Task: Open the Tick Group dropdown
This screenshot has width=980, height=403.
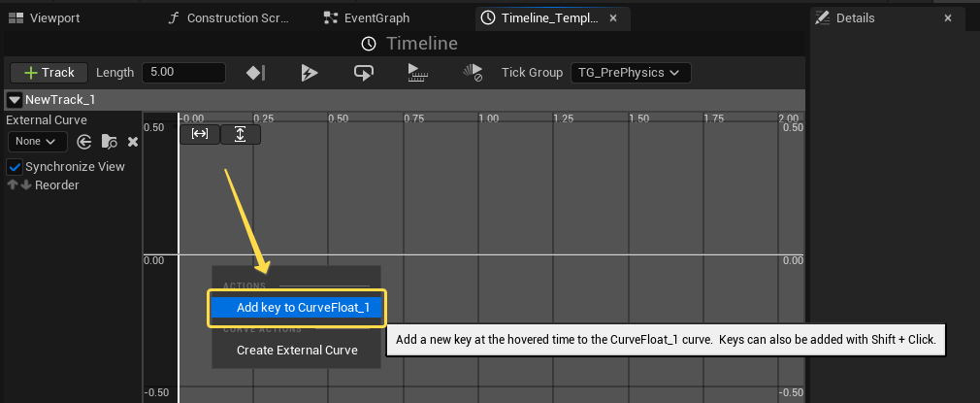Action: (x=630, y=73)
